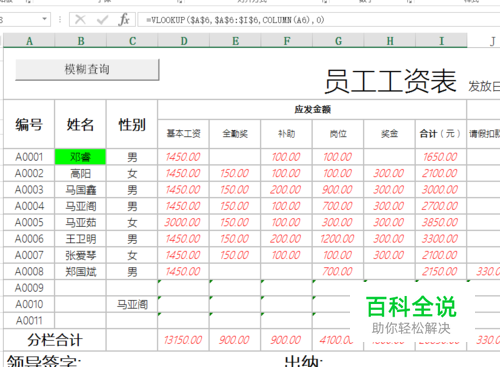Click the cancel (X) formula bar icon
The height and width of the screenshot is (367, 500).
pos(80,20)
